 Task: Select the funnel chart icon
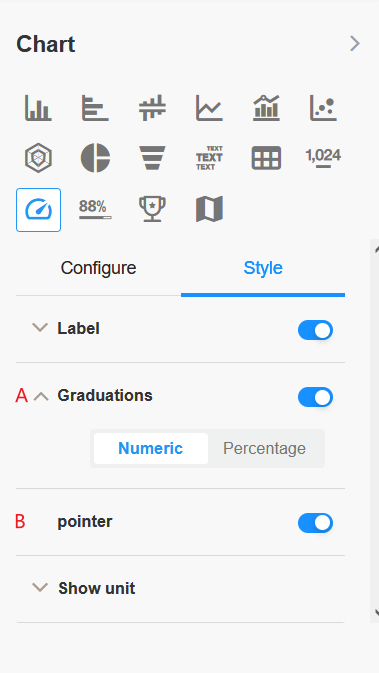pos(152,158)
